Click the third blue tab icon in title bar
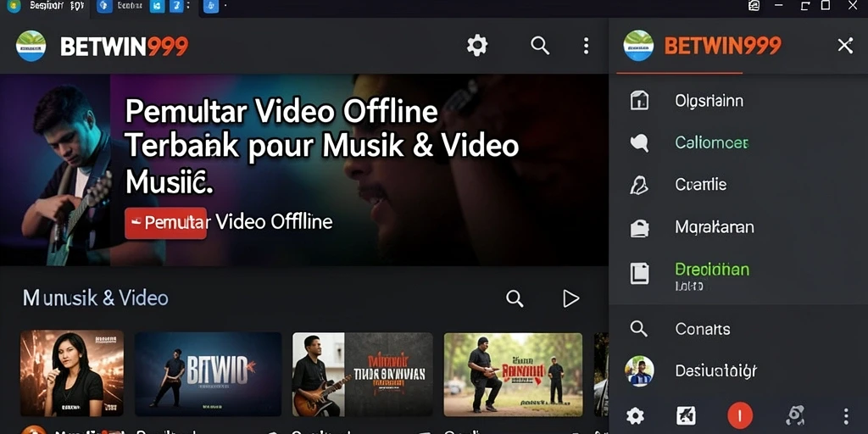Image resolution: width=868 pixels, height=434 pixels. point(157,7)
